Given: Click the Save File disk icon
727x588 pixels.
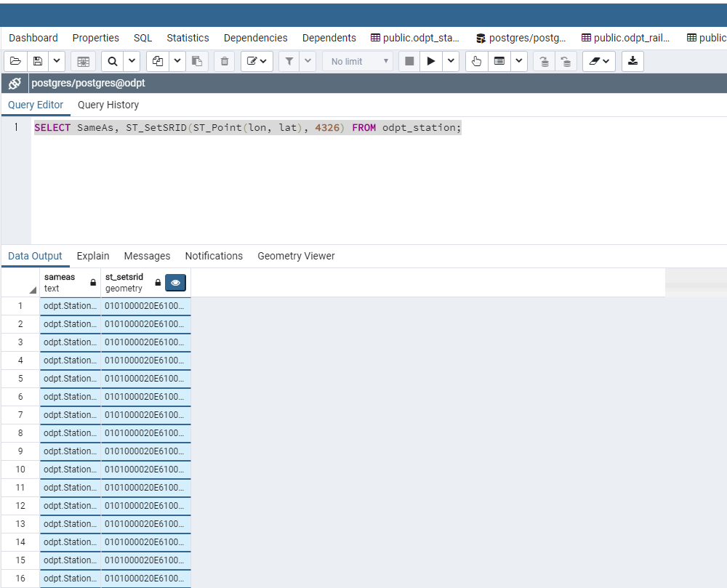Looking at the screenshot, I should click(38, 61).
